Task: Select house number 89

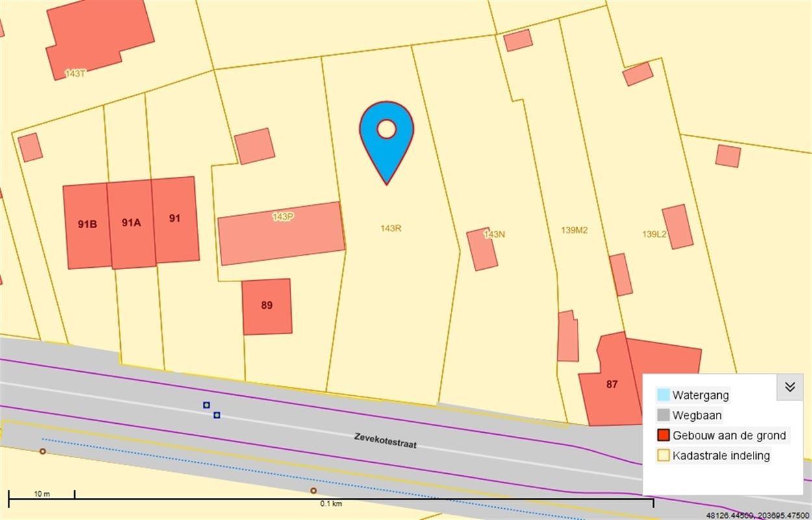Action: [x=267, y=305]
